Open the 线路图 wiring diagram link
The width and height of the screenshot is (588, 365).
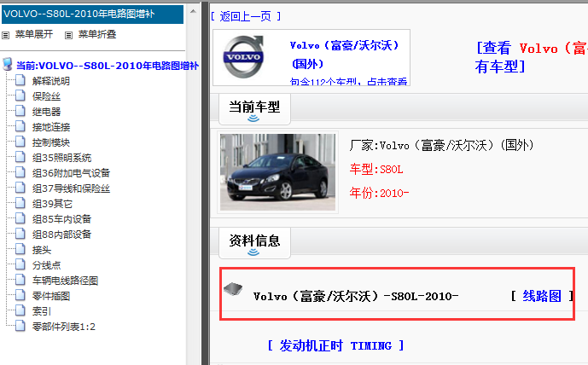(x=542, y=296)
